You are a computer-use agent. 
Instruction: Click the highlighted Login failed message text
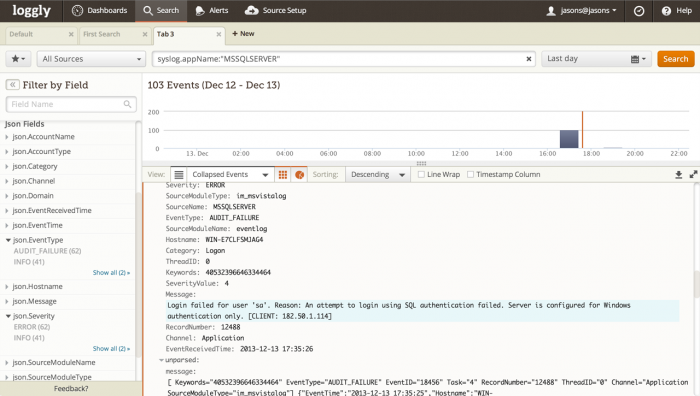422,311
